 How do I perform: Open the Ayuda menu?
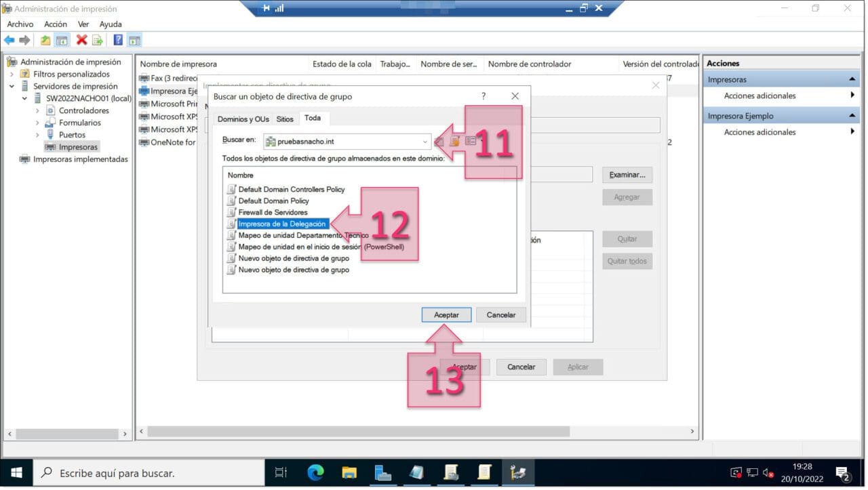tap(111, 24)
